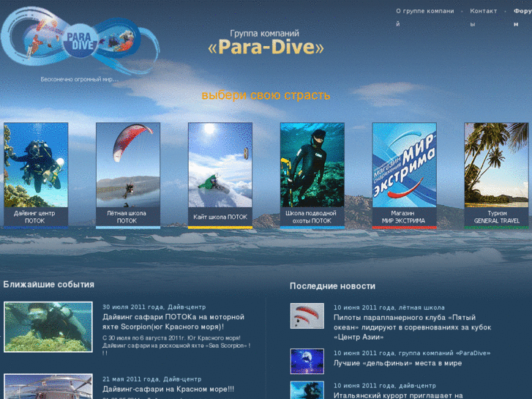The height and width of the screenshot is (399, 532).
Task: Open «Дайвинг-сафари на Красном море!!!» headline
Action: click(x=168, y=389)
